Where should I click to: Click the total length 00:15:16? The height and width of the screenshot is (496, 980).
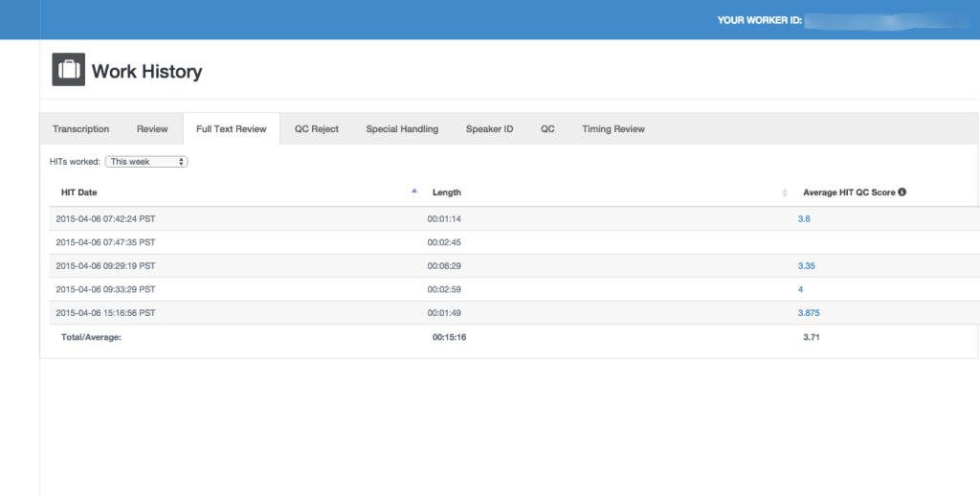point(450,337)
